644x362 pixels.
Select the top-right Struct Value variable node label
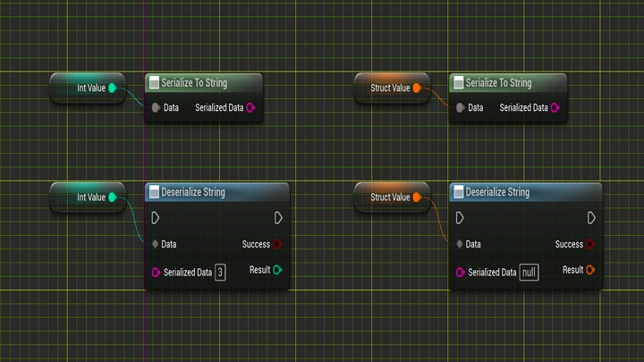(x=390, y=88)
